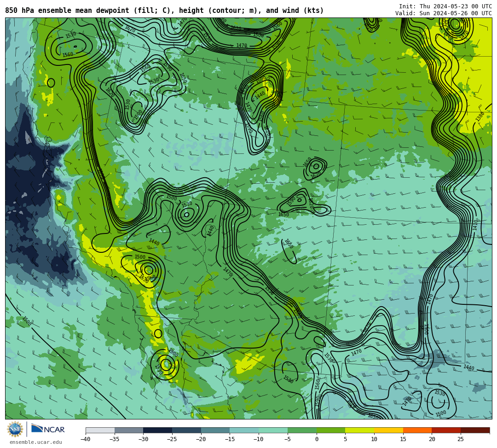Click the NSF logo
The image size is (497, 448).
tap(15, 429)
